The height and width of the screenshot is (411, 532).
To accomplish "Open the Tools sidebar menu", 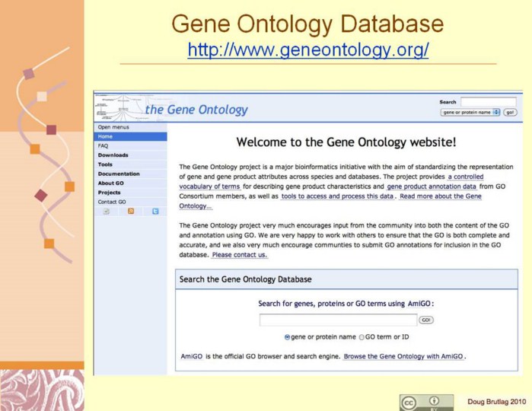I will click(x=105, y=164).
